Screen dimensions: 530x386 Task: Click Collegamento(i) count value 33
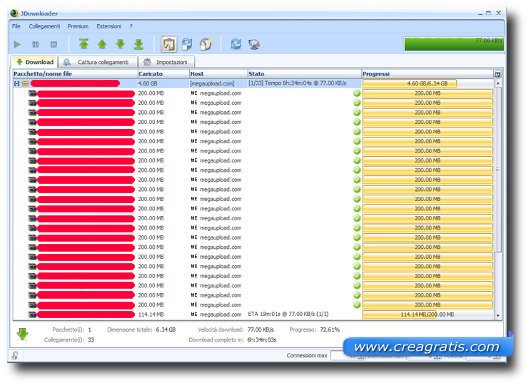click(91, 340)
